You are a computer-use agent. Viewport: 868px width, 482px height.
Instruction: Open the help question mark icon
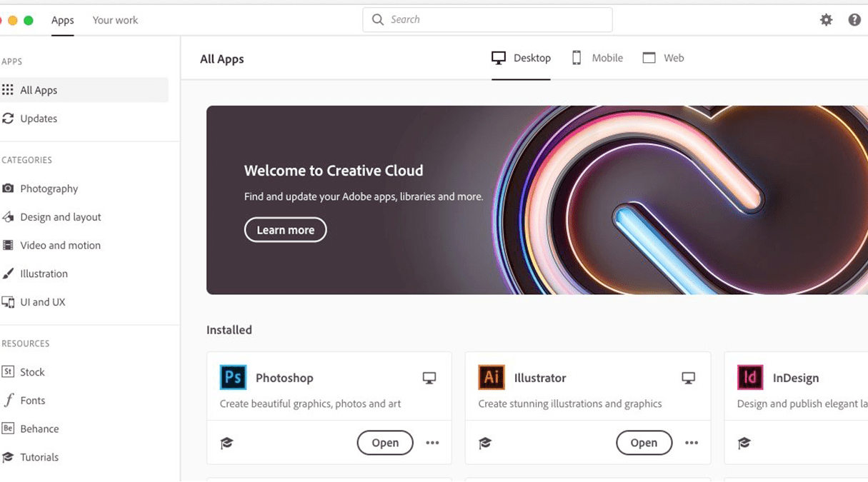854,20
